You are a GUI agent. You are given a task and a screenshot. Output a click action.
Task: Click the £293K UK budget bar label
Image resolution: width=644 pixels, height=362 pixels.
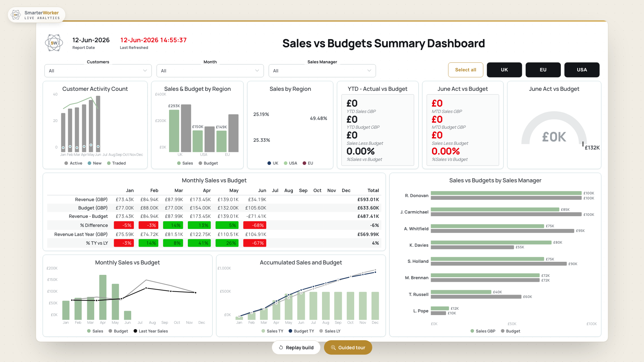[x=174, y=106]
